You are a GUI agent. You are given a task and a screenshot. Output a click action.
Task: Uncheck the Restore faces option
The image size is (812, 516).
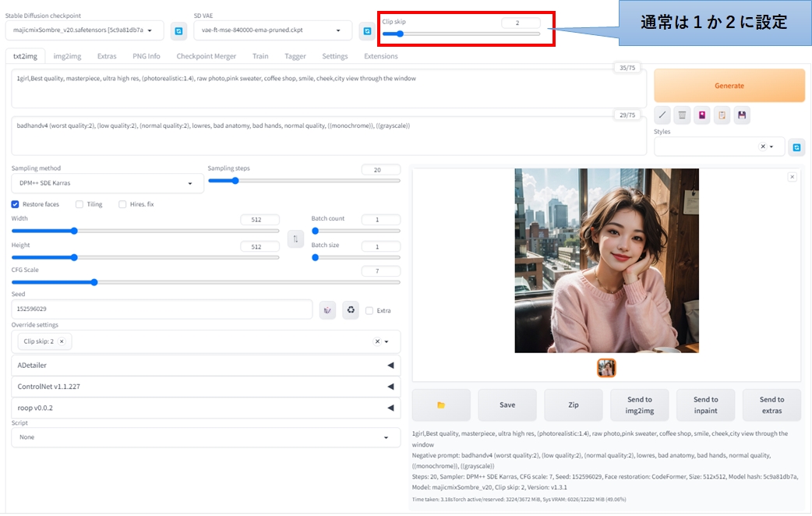[x=15, y=203]
